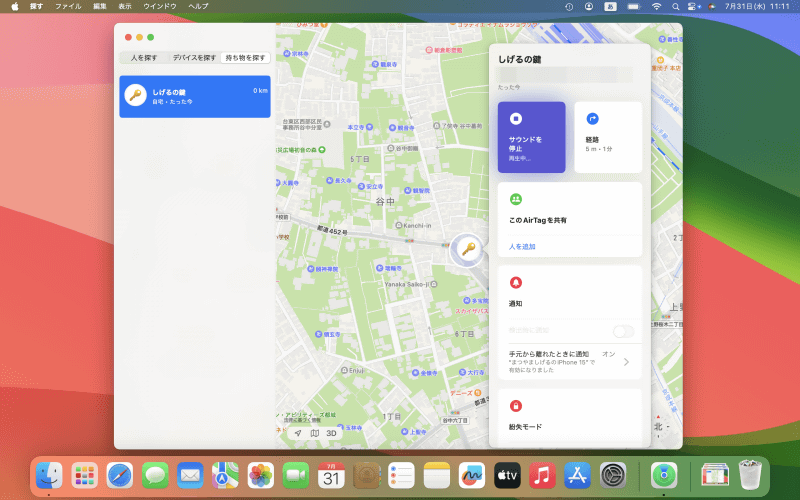Open the ファイル menu
800x500 pixels.
tap(68, 6)
